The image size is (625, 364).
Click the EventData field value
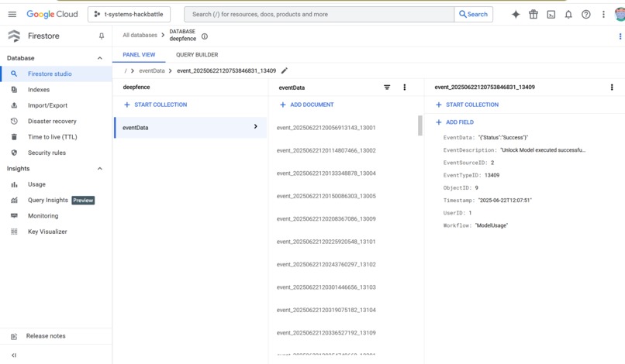[503, 137]
